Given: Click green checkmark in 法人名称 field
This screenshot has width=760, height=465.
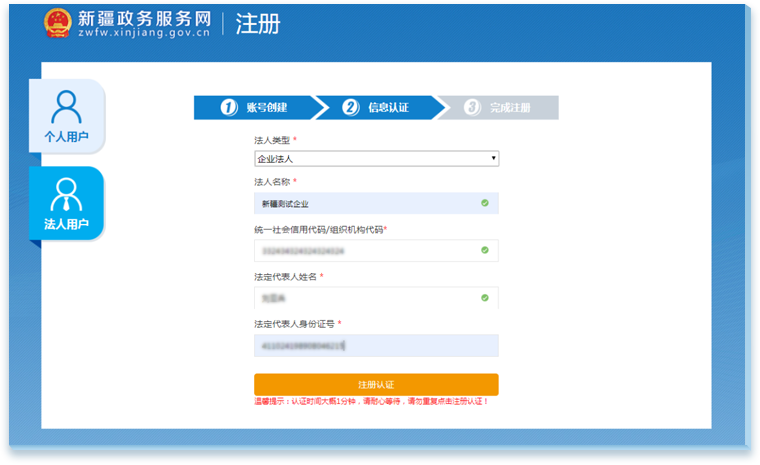Looking at the screenshot, I should 484,203.
